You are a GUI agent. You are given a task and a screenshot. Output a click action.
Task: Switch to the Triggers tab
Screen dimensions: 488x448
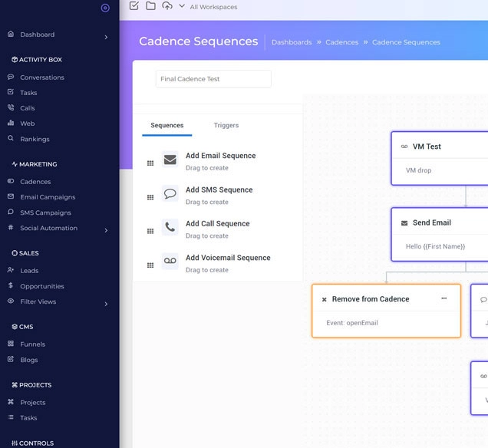[226, 125]
